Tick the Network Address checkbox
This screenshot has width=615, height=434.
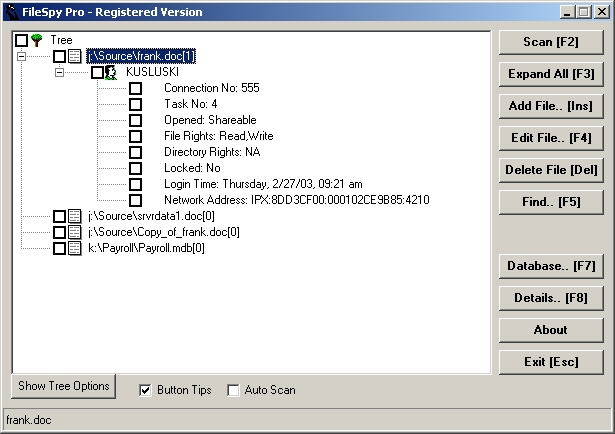pyautogui.click(x=135, y=200)
